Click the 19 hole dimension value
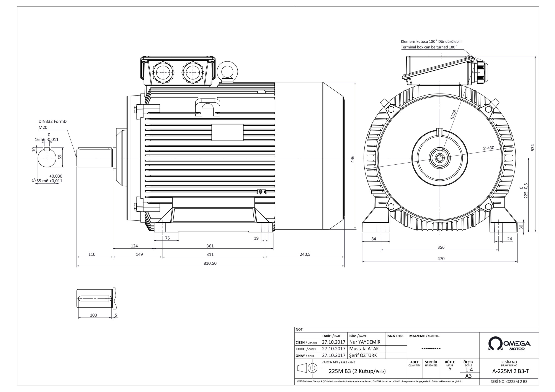The image size is (555, 392). pos(256,238)
